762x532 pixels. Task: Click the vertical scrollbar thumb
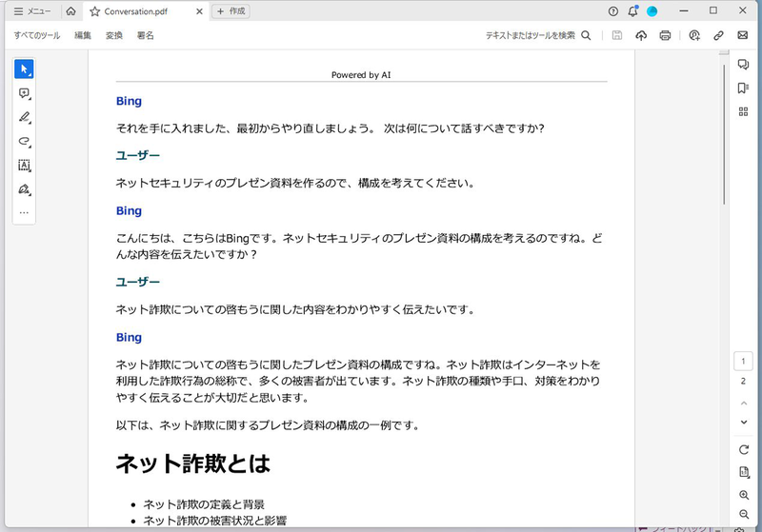(724, 133)
